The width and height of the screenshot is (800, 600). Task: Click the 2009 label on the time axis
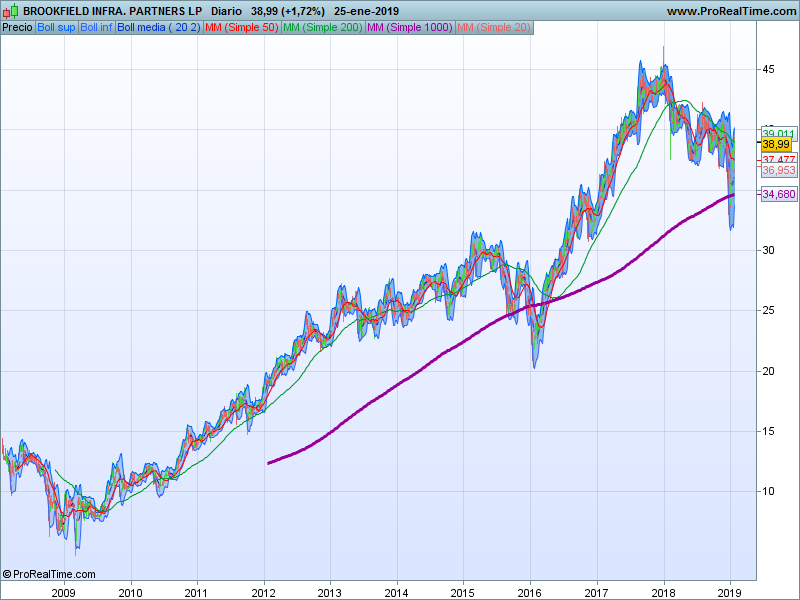[x=64, y=593]
